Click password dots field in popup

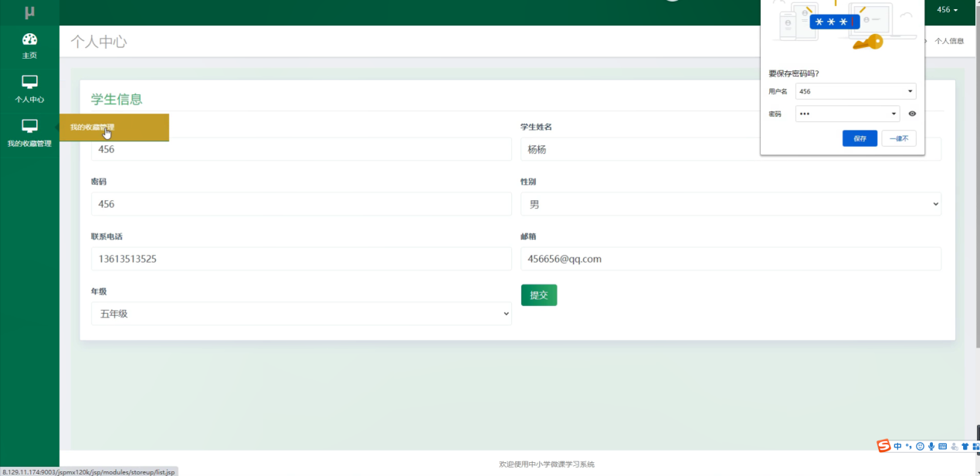click(x=847, y=114)
